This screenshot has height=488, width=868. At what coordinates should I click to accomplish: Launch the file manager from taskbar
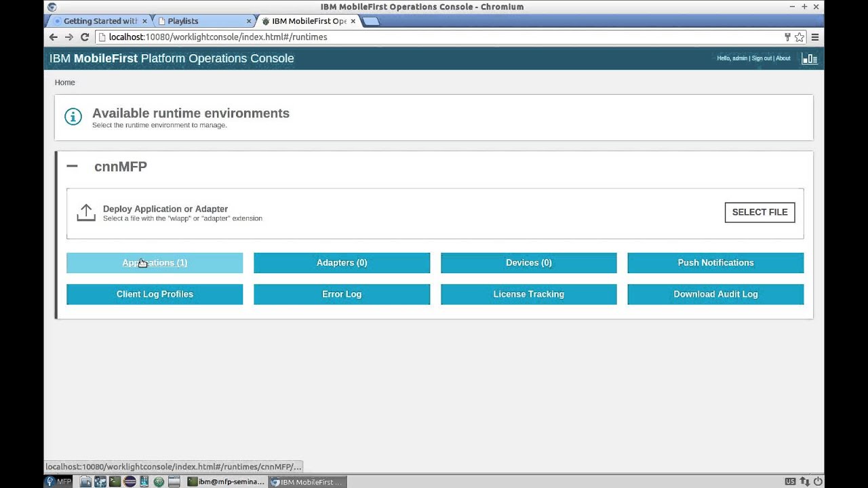point(85,482)
